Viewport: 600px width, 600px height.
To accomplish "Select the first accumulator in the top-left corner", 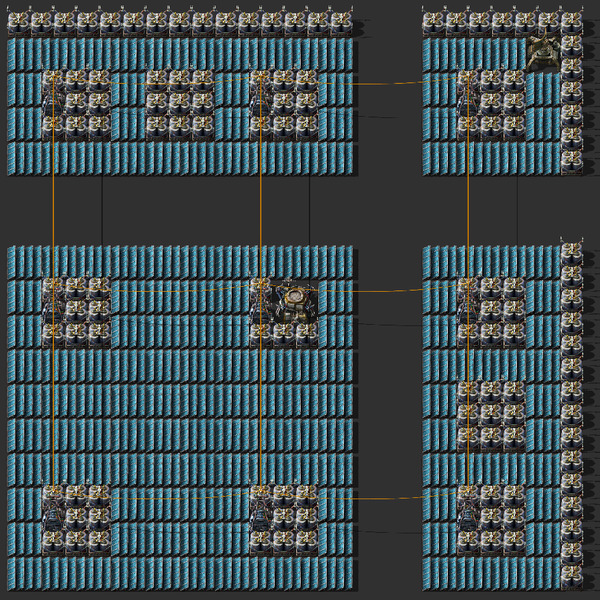I will pos(19,23).
